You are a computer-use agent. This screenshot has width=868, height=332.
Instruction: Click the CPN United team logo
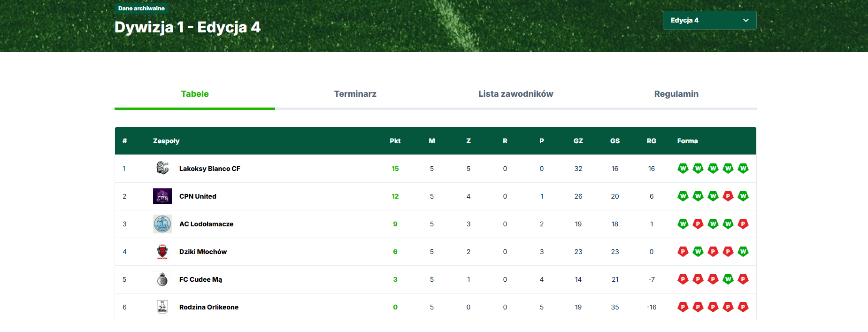click(x=162, y=196)
